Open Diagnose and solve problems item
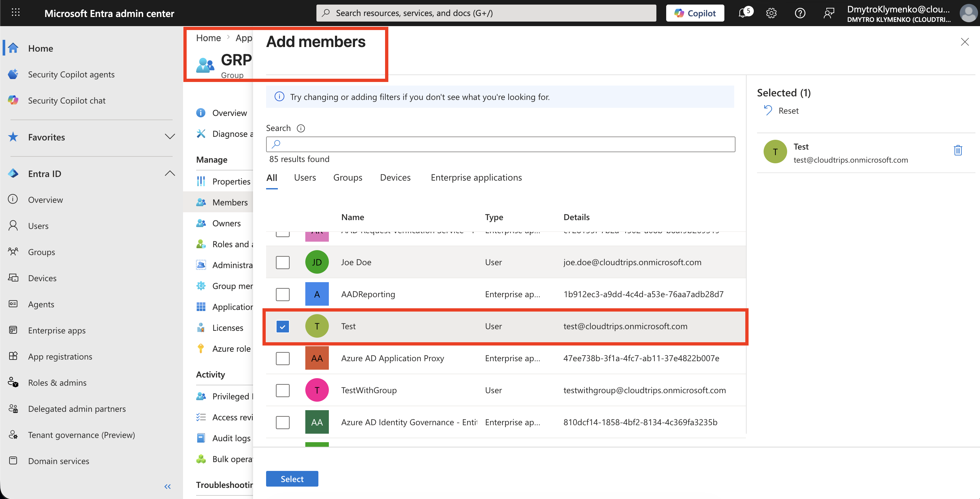The width and height of the screenshot is (980, 499). [232, 134]
